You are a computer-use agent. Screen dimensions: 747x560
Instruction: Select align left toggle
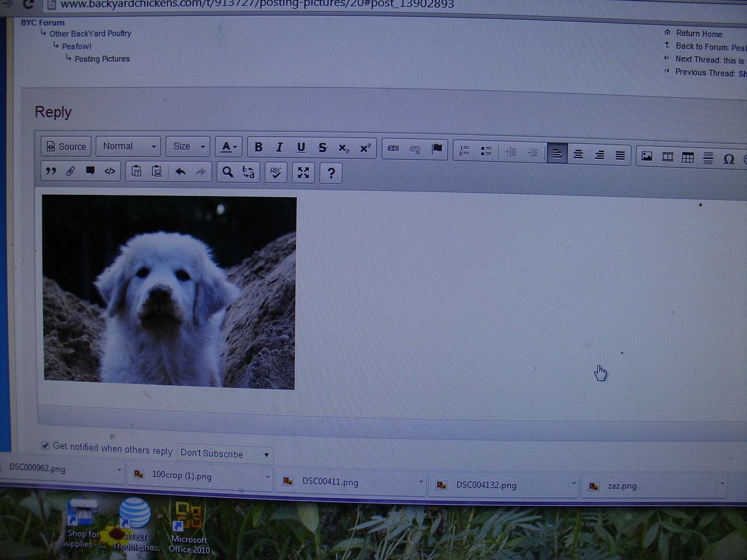557,154
